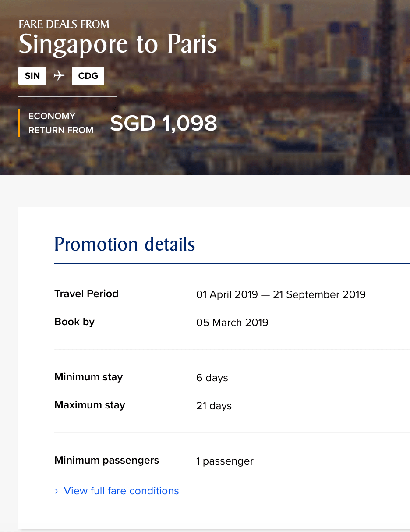This screenshot has width=410, height=532.
Task: Click the CDG airport code badge
Action: (x=88, y=76)
